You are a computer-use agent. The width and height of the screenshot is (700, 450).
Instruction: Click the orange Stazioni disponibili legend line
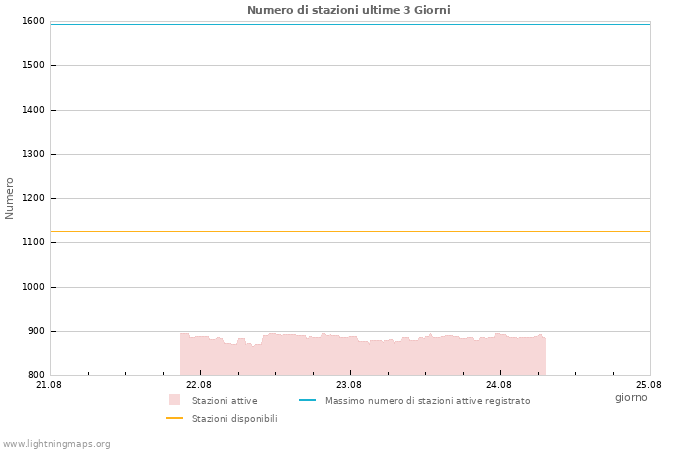[x=174, y=418]
